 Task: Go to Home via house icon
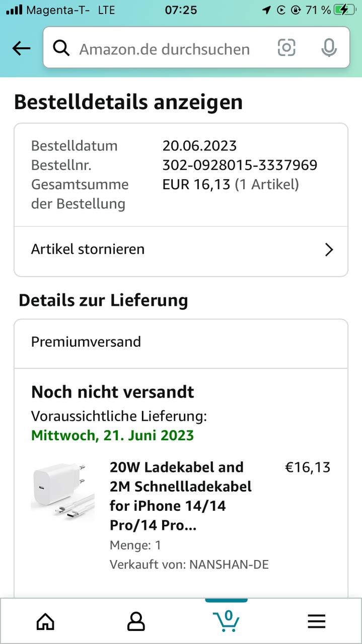pyautogui.click(x=45, y=622)
